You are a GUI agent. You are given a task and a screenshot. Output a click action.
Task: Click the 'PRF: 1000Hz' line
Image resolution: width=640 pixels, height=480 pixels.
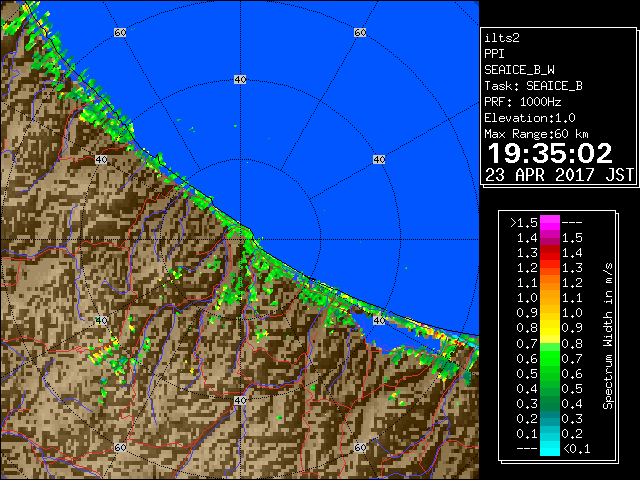522,102
